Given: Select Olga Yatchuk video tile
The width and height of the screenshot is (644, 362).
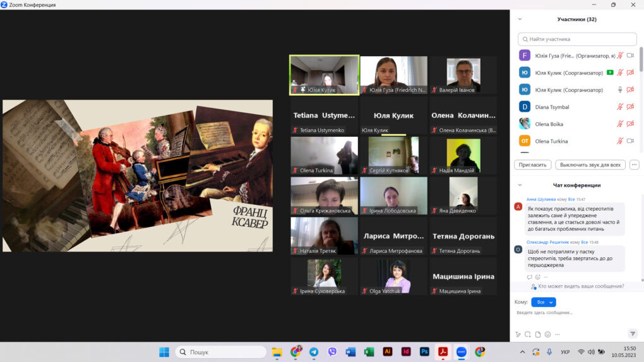Looking at the screenshot, I should tap(393, 276).
